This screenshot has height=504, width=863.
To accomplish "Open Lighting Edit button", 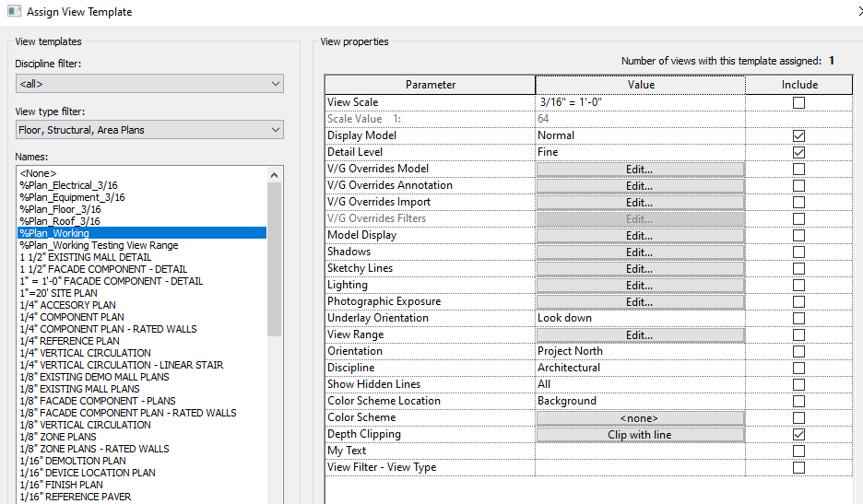I will (x=640, y=285).
